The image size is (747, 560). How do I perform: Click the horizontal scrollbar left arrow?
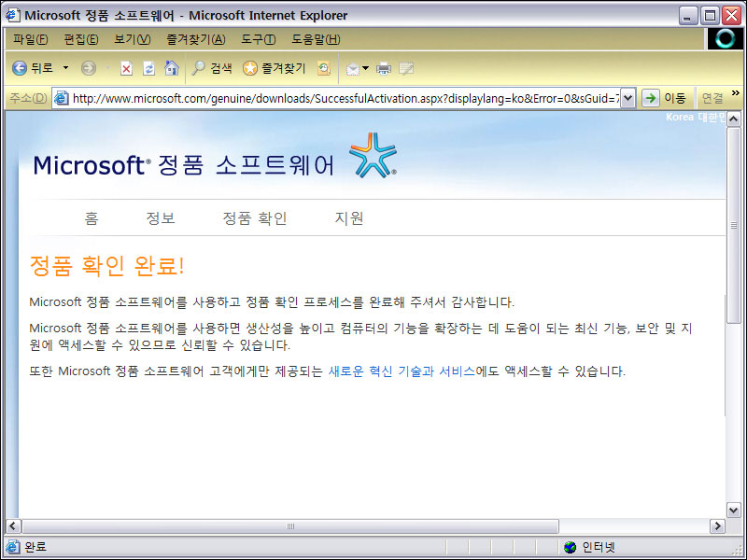click(x=13, y=526)
